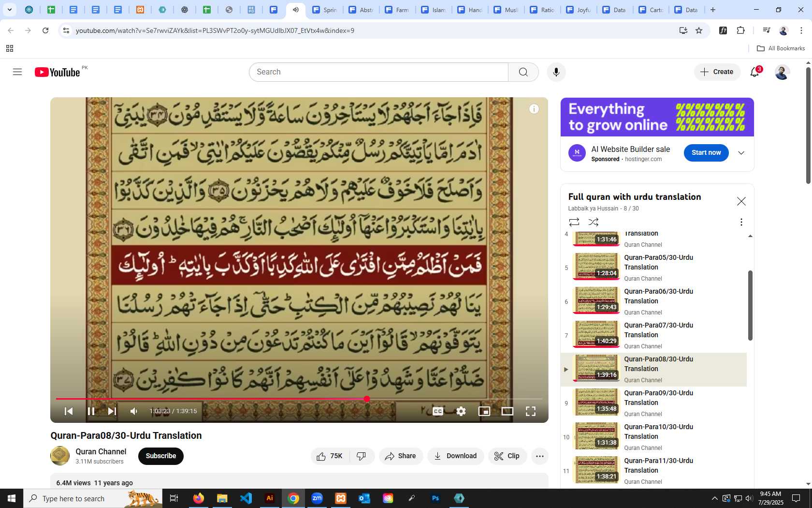Toggle closed captions on the video
This screenshot has height=508, width=812.
point(438,411)
